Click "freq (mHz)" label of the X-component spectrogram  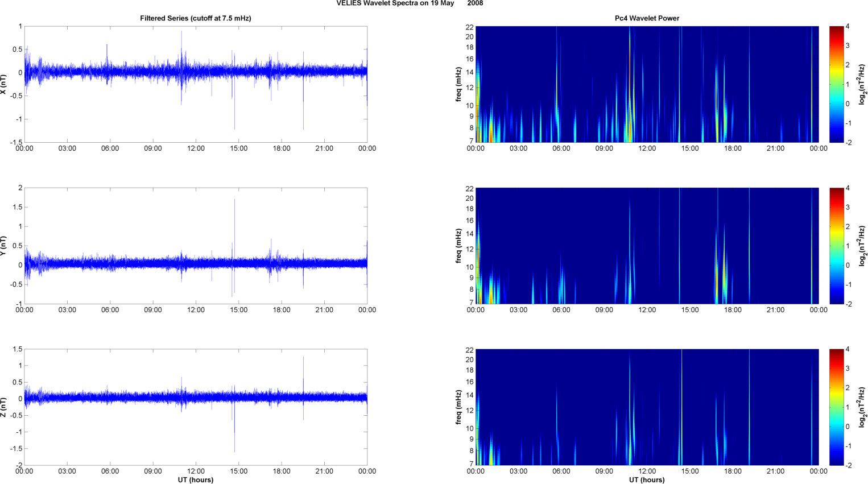click(458, 84)
